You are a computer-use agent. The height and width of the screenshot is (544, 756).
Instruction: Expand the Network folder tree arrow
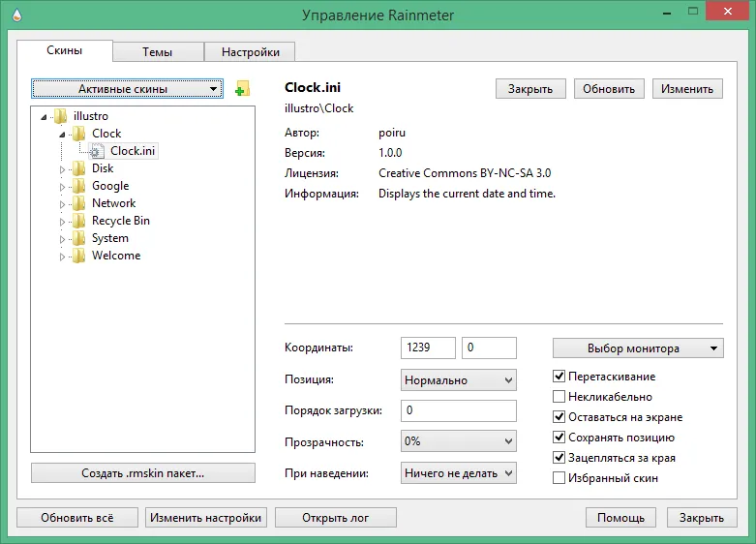62,204
